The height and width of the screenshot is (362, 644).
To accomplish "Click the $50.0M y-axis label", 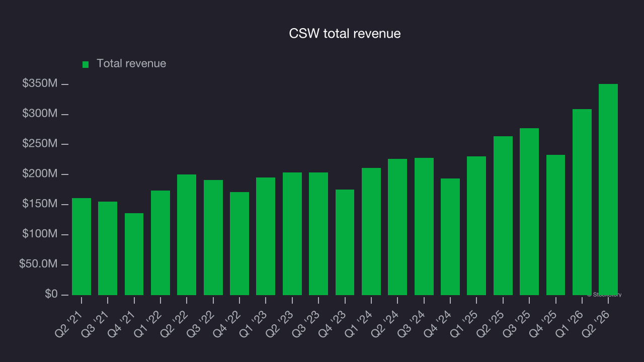I will (x=38, y=264).
